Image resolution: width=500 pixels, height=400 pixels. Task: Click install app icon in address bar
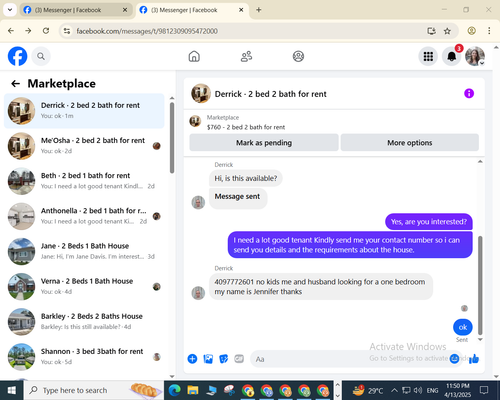tap(431, 31)
